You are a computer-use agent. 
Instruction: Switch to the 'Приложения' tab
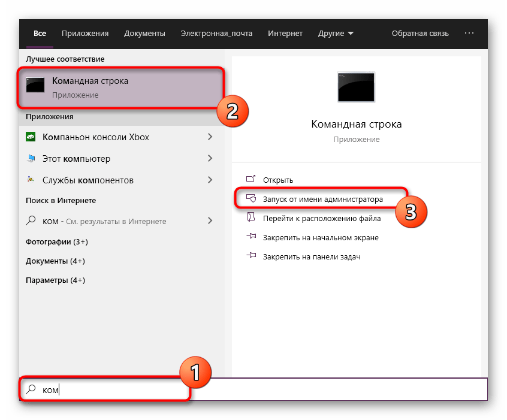click(x=84, y=34)
